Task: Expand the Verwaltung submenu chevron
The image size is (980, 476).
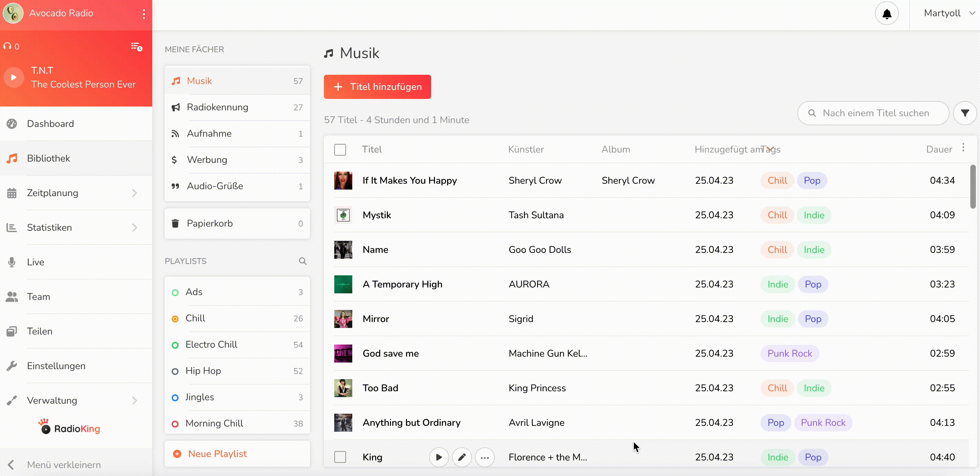Action: (135, 401)
